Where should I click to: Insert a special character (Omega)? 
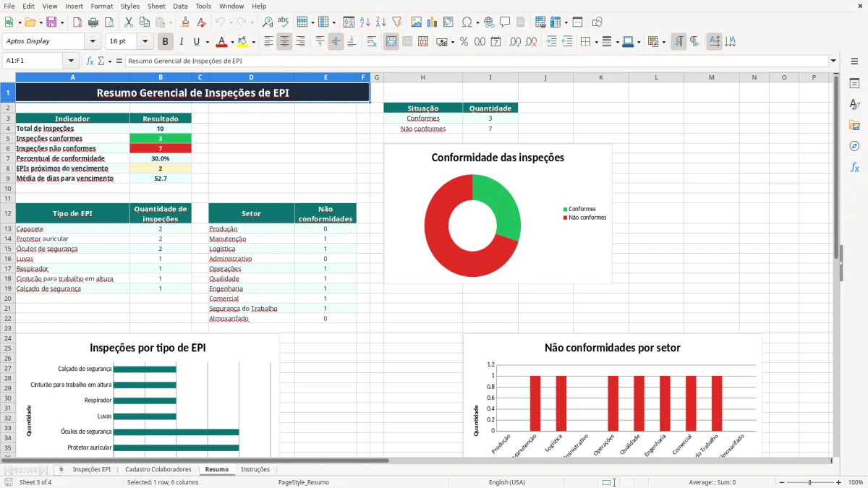click(x=467, y=22)
